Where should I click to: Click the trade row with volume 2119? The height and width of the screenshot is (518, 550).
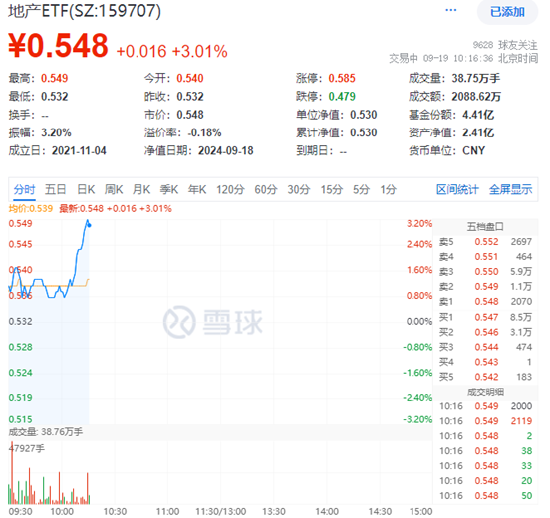tap(485, 421)
